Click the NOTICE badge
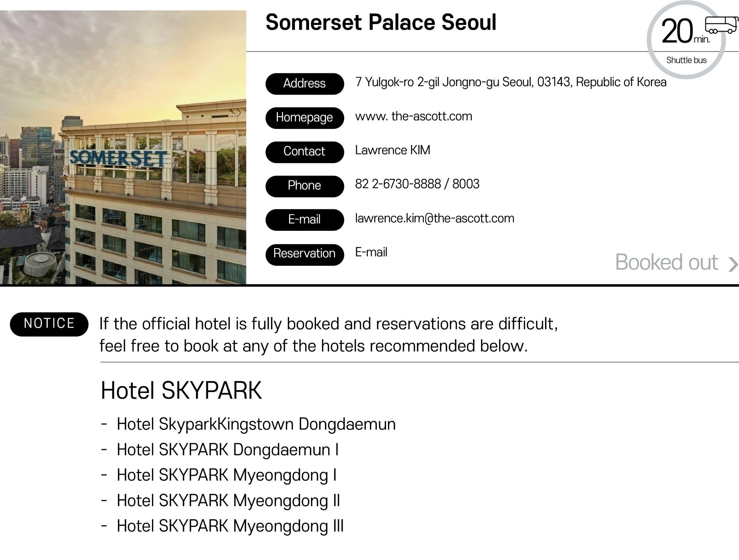This screenshot has height=560, width=739. 49,324
